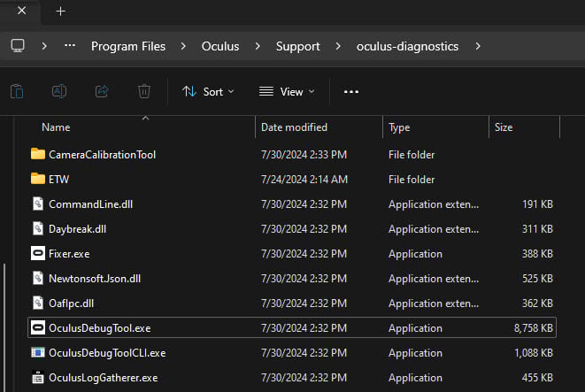This screenshot has width=585, height=392.
Task: Sort by Size column header
Action: [x=504, y=127]
